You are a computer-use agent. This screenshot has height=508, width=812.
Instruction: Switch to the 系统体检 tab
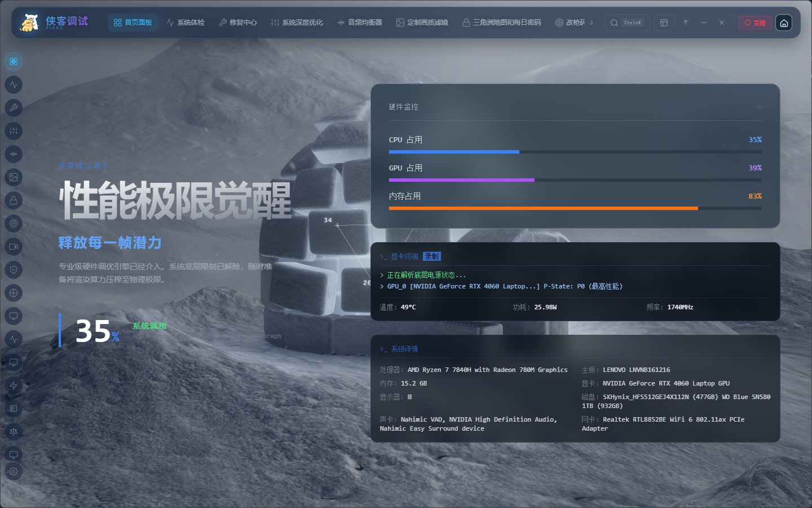tap(186, 23)
